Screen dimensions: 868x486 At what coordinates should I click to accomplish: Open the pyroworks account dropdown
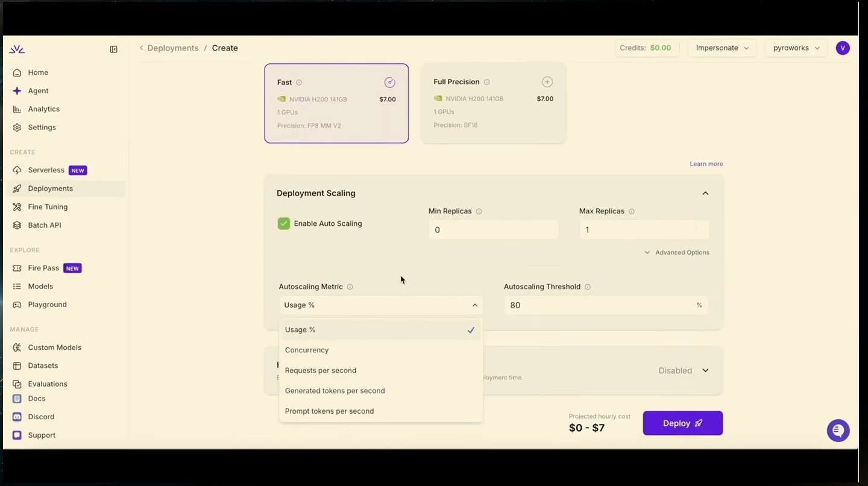796,48
